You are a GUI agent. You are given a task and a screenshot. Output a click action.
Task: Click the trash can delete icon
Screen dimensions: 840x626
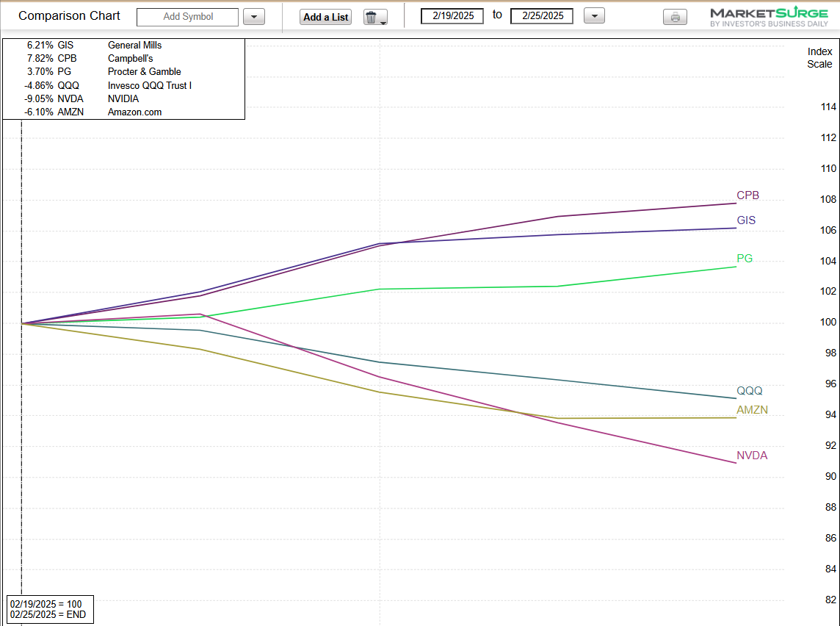(x=372, y=17)
